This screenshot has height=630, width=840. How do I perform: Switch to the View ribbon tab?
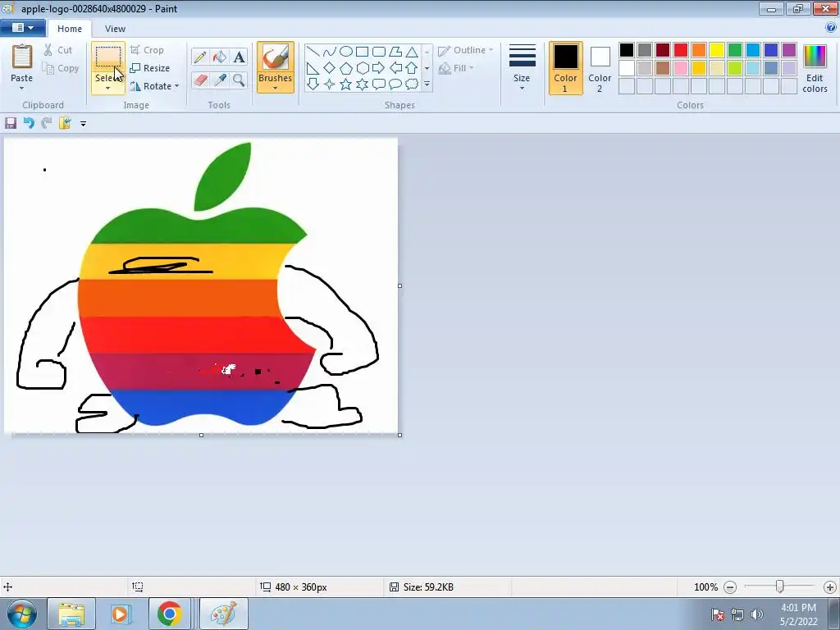point(115,29)
